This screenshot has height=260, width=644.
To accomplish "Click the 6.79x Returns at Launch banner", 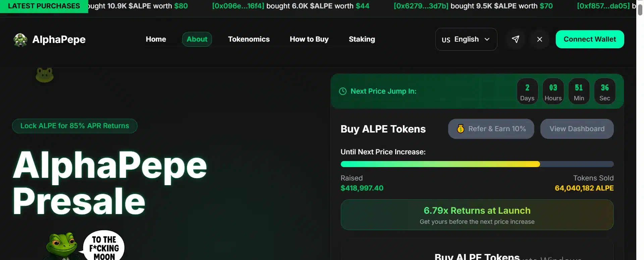I will (x=477, y=215).
